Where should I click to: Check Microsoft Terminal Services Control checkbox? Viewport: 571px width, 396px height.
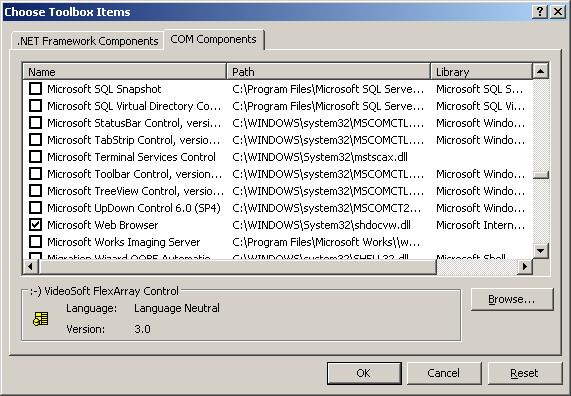(35, 157)
